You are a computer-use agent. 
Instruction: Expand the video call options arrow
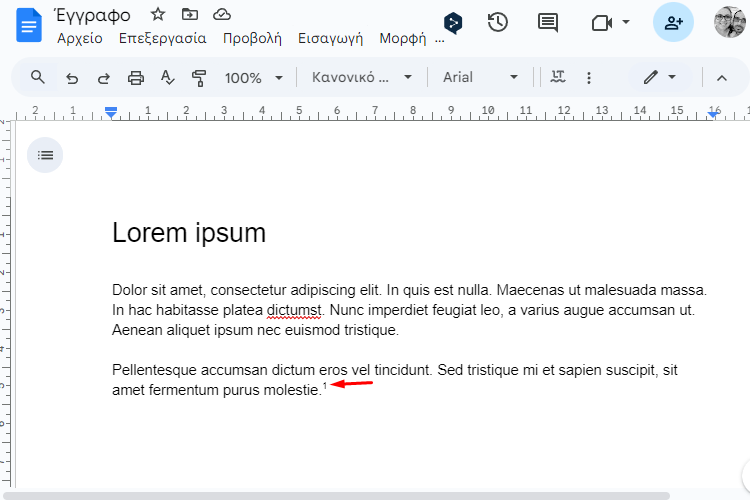(626, 22)
